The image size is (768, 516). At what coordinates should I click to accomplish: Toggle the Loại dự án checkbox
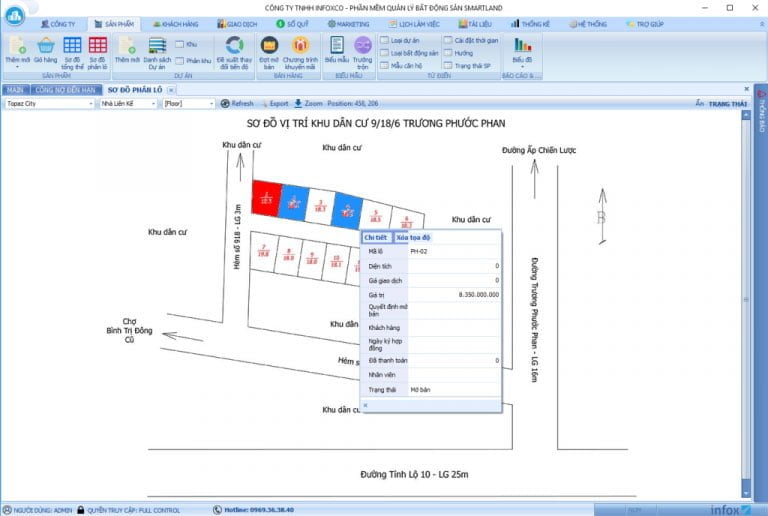pyautogui.click(x=385, y=40)
